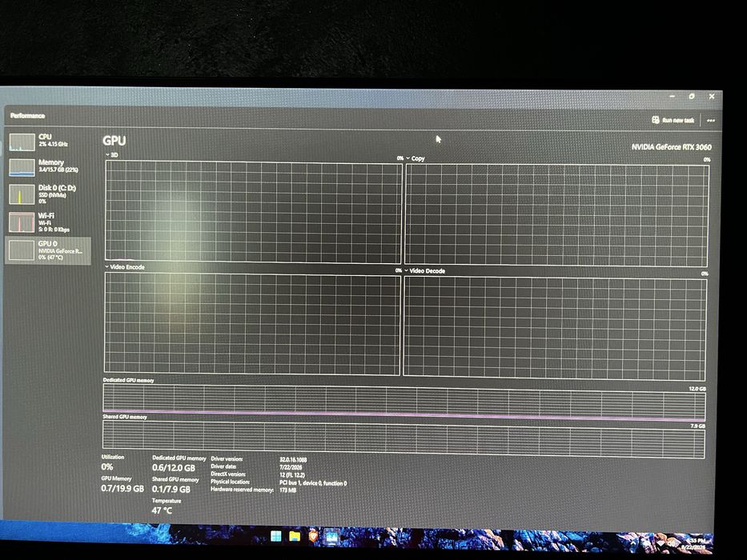Select CPU in the performance sidebar
This screenshot has height=560, width=747.
[x=48, y=141]
